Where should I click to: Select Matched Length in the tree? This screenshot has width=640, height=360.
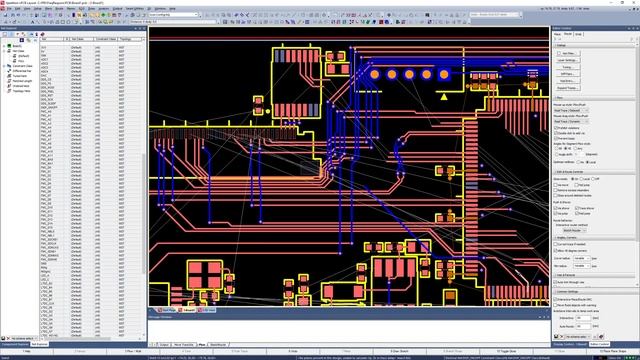point(22,81)
